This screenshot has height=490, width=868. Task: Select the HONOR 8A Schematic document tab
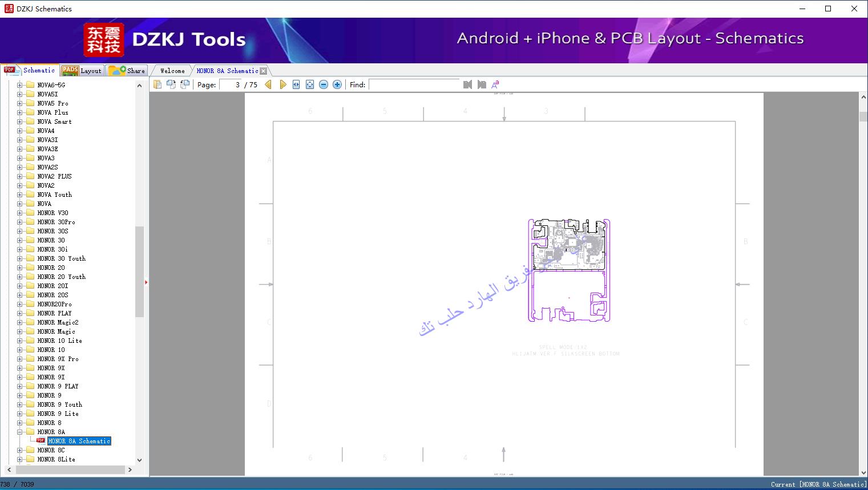(x=227, y=71)
